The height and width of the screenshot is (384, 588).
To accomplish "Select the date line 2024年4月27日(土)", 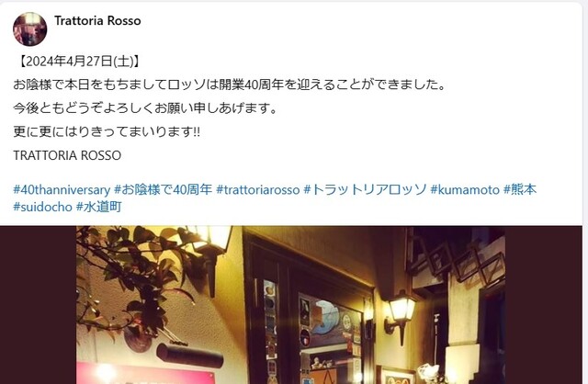I will pos(78,62).
